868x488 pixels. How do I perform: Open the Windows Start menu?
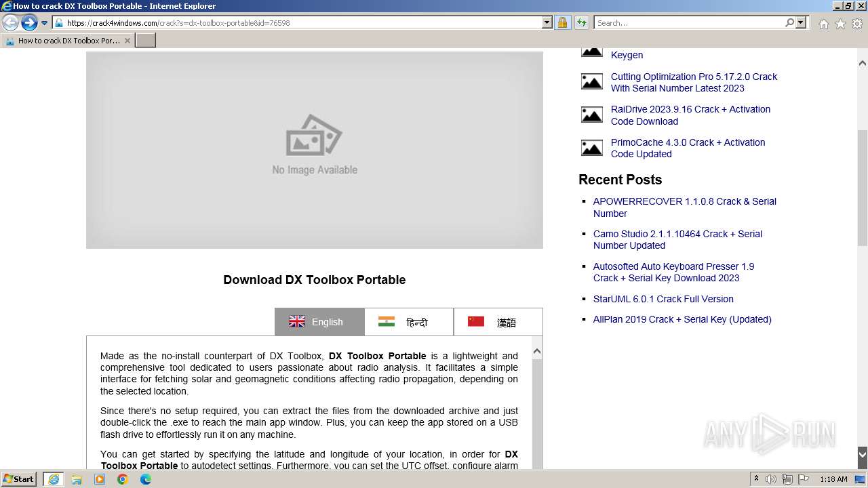(19, 479)
